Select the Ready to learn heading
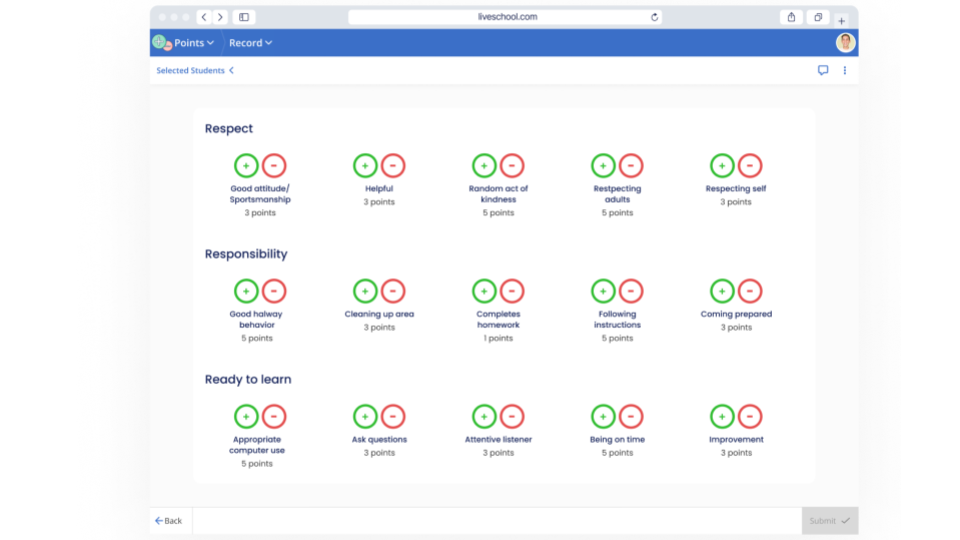 248,380
